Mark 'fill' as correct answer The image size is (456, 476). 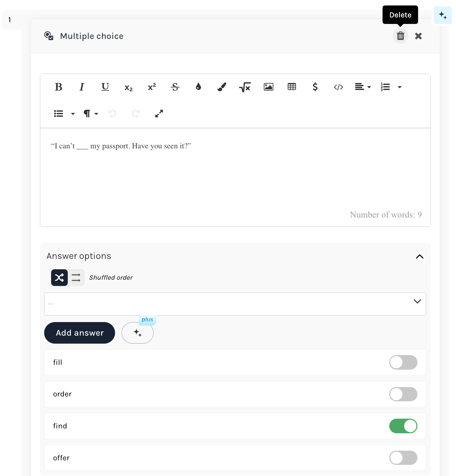click(403, 362)
